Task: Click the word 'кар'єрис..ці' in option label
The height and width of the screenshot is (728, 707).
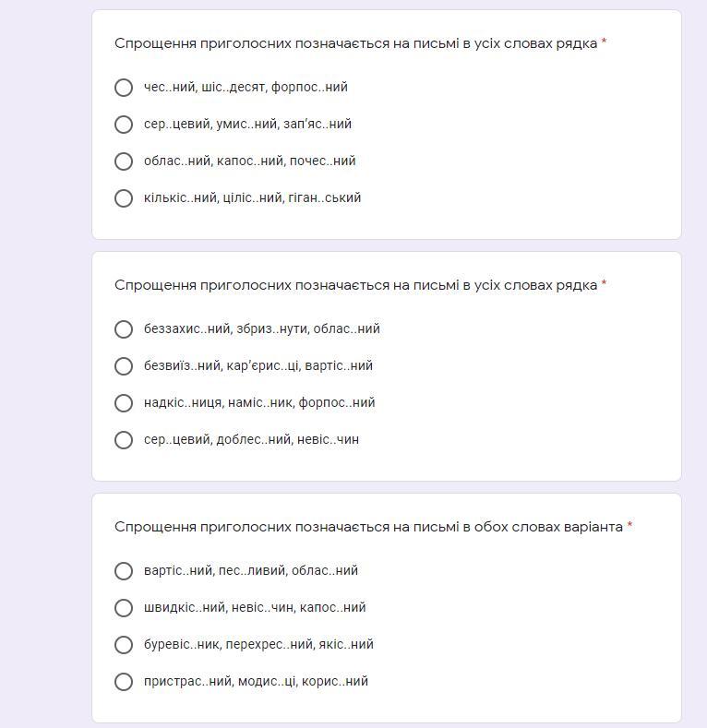Action: pos(263,366)
